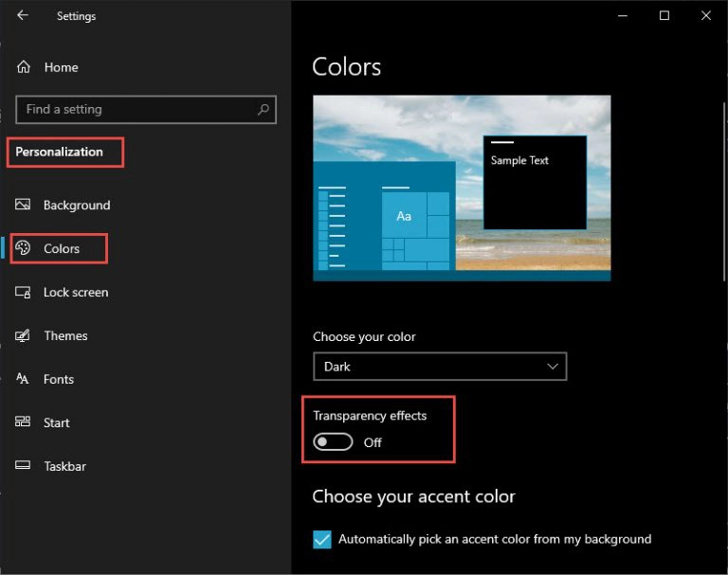This screenshot has width=728, height=575.
Task: Click the Themes brush icon
Action: (x=23, y=335)
